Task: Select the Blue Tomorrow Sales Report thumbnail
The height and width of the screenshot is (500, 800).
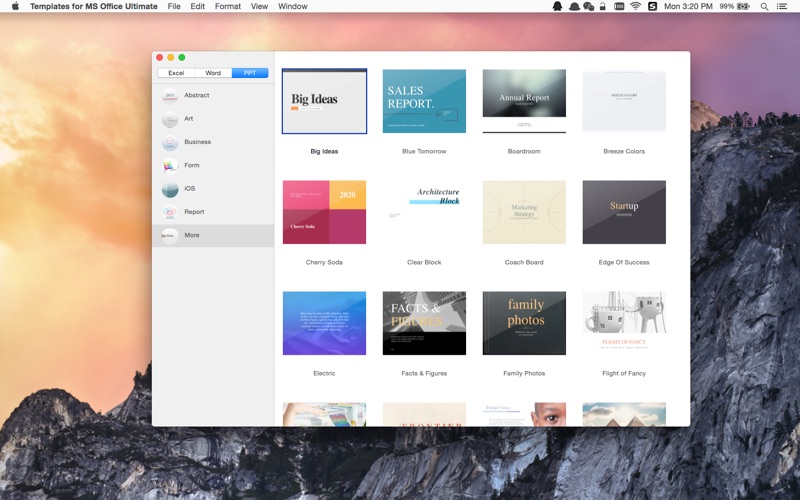Action: click(424, 101)
